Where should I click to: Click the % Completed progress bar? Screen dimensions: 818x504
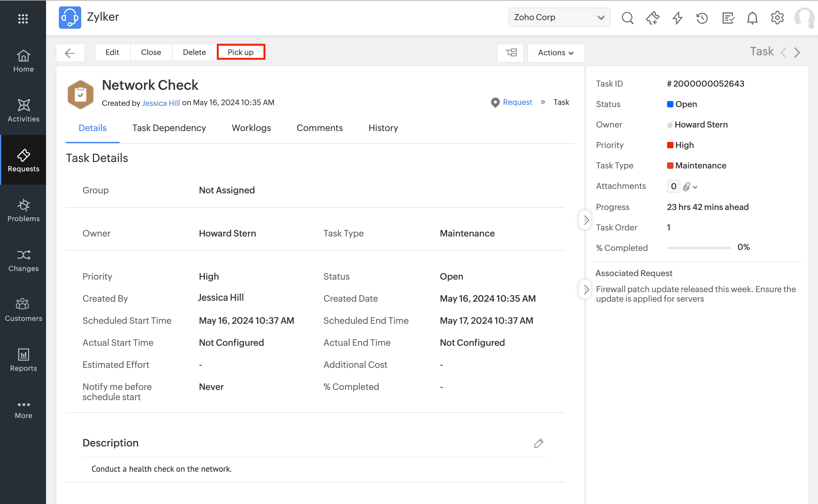click(x=698, y=248)
